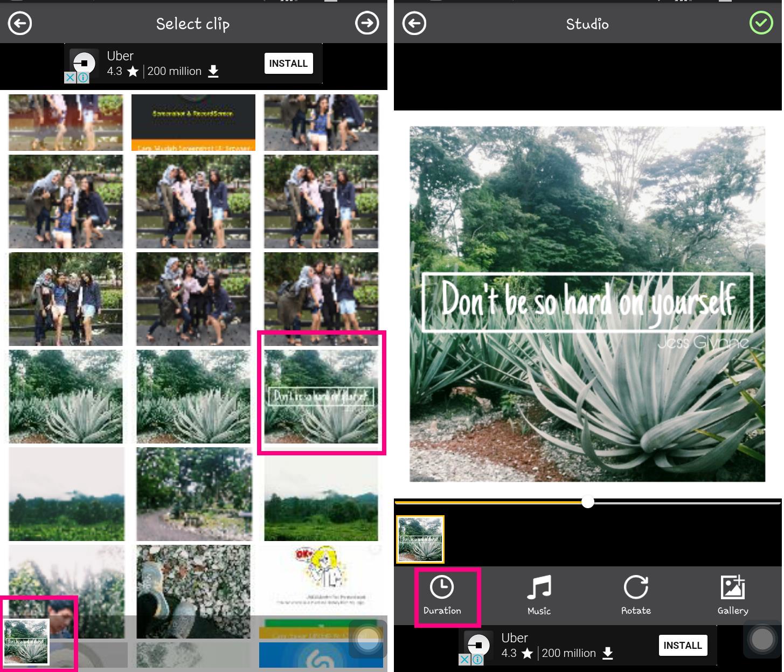
Task: Open the Duration setting
Action: (442, 596)
